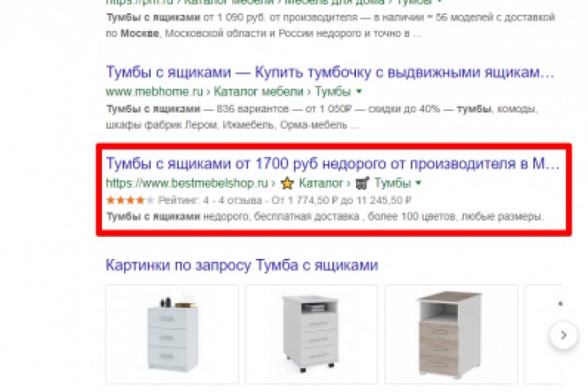Open the mebhome.ru result titled Тумбы с ящиками — Купить тумбочку
Viewport: 588px width, 392px height.
[x=330, y=72]
